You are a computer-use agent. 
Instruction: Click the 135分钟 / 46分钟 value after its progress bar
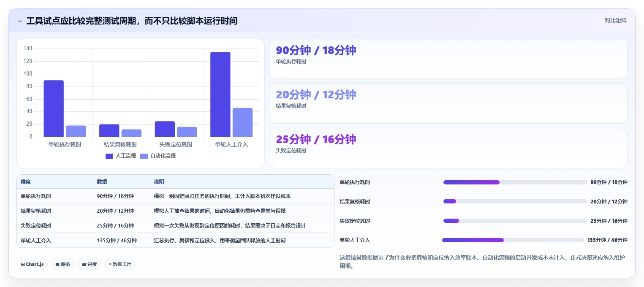(x=607, y=240)
